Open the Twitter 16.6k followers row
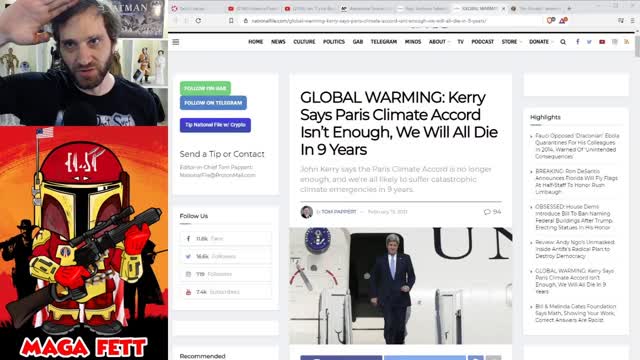Screen dimensions: 640x360 [226, 256]
